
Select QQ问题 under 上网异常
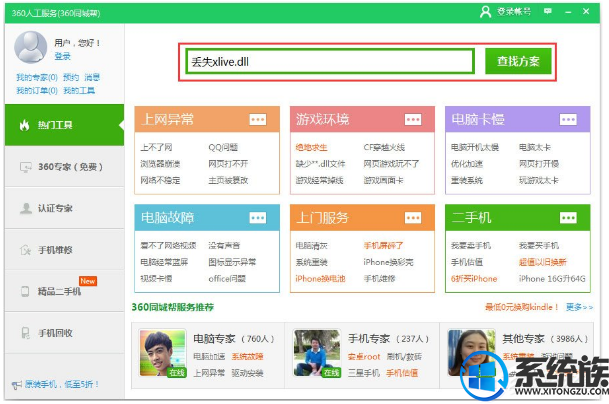point(223,147)
